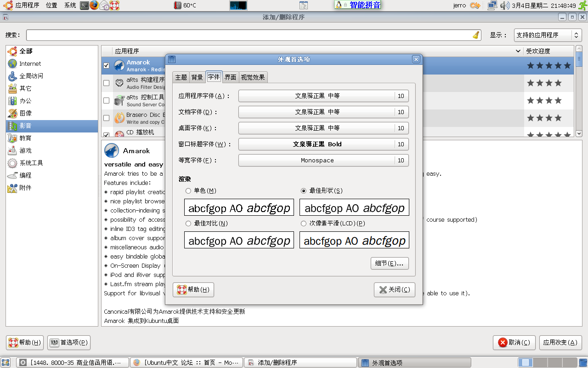The width and height of the screenshot is (588, 368).
Task: Click the Ubuntu中文 论坛 taskbar entry
Action: point(186,362)
